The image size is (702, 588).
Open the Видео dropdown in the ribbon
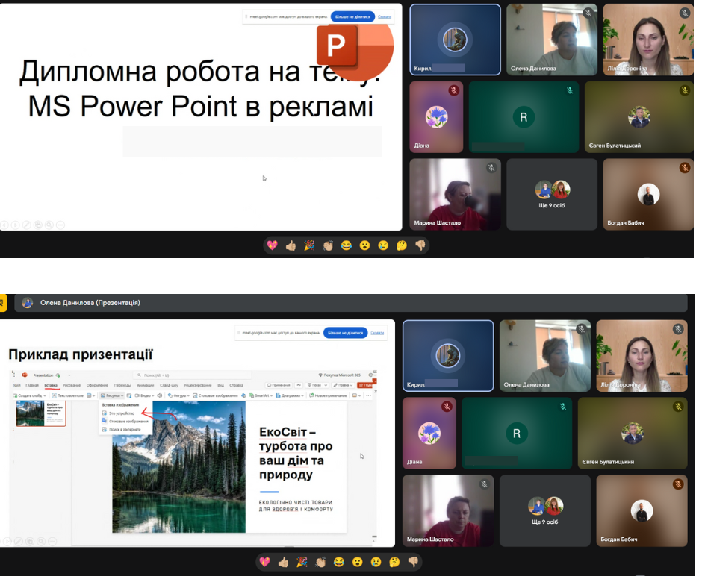click(x=144, y=395)
